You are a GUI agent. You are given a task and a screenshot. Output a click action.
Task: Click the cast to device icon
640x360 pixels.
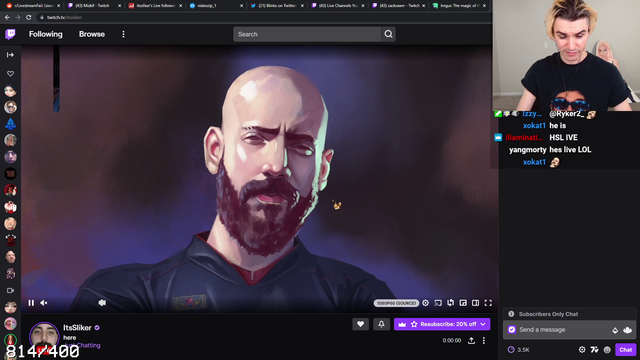tap(438, 303)
